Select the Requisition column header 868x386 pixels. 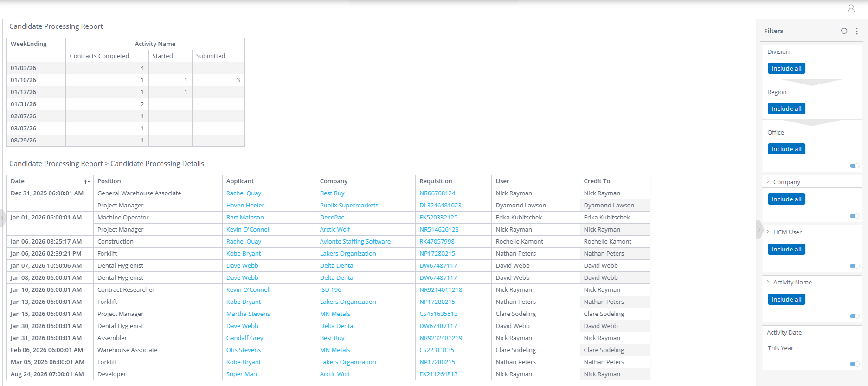tap(453, 181)
